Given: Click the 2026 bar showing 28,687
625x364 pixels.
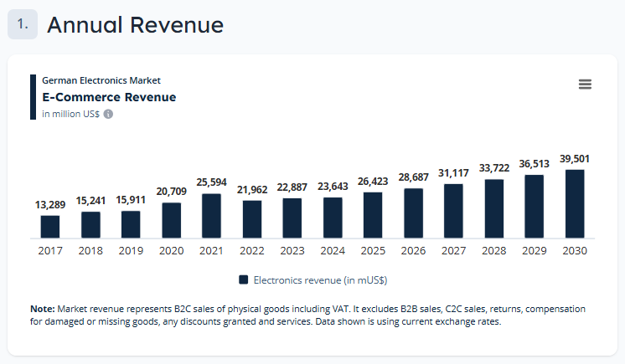Looking at the screenshot, I should coord(413,213).
